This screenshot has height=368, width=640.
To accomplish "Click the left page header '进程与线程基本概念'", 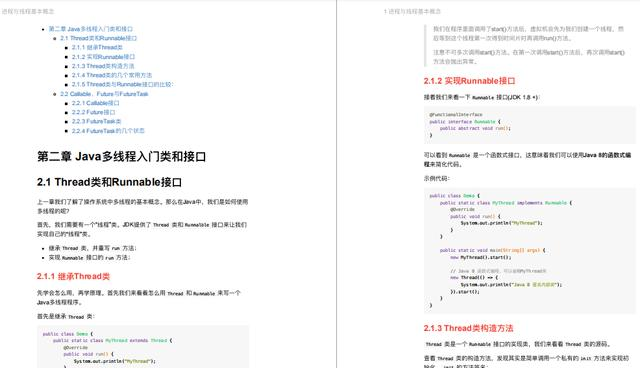I will [x=28, y=11].
